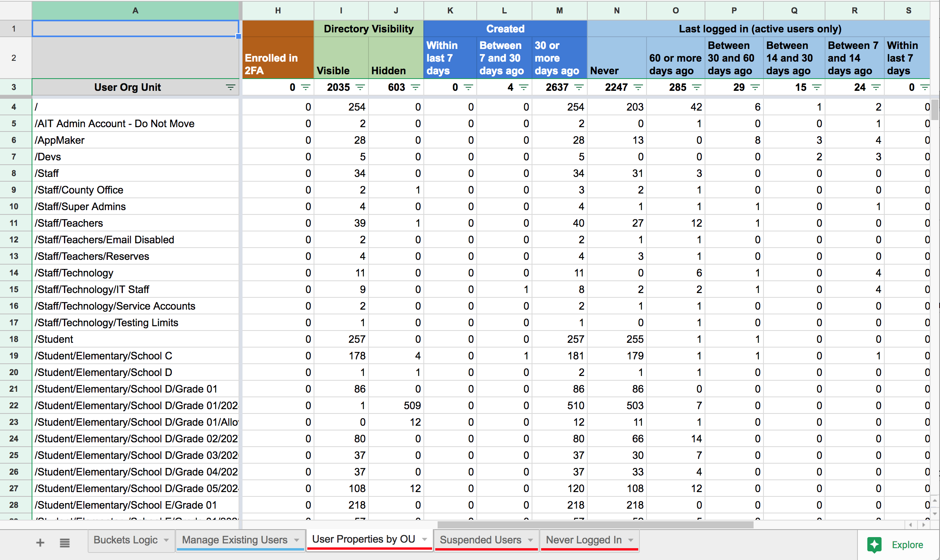The image size is (940, 560).
Task: Expand Never Logged In tab dropdown arrow
Action: 631,540
